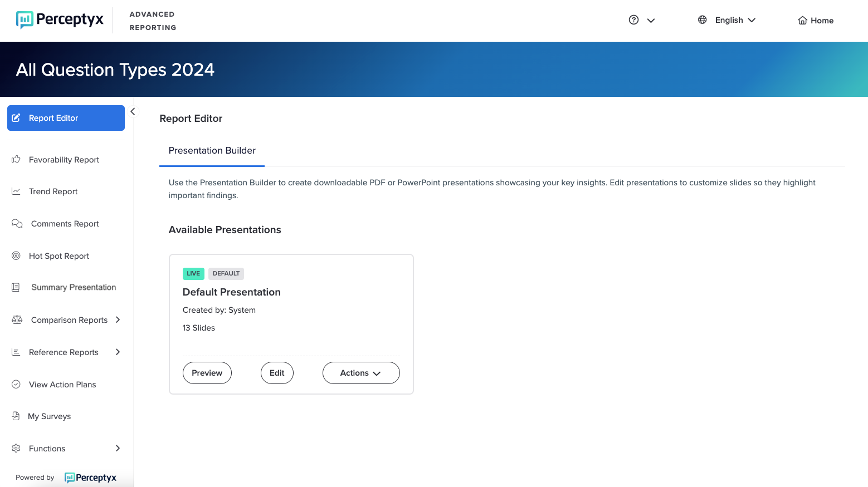Click Created by: System text
This screenshot has width=868, height=487.
tap(219, 310)
